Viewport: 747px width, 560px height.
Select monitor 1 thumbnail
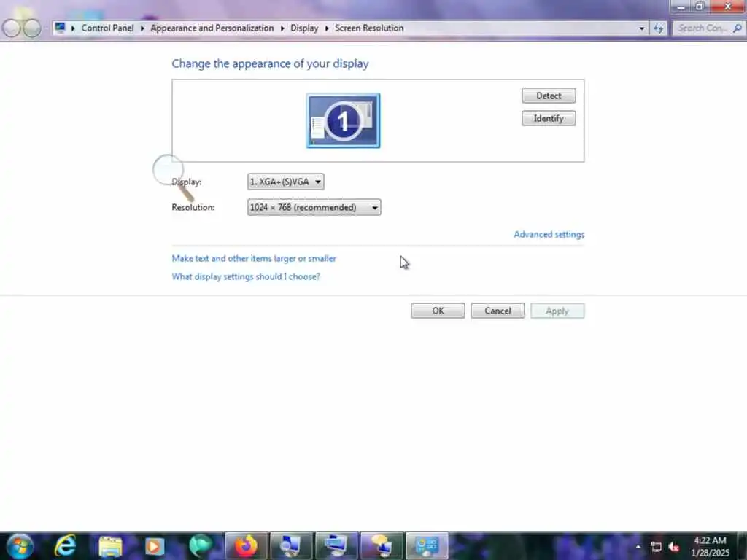(x=343, y=120)
